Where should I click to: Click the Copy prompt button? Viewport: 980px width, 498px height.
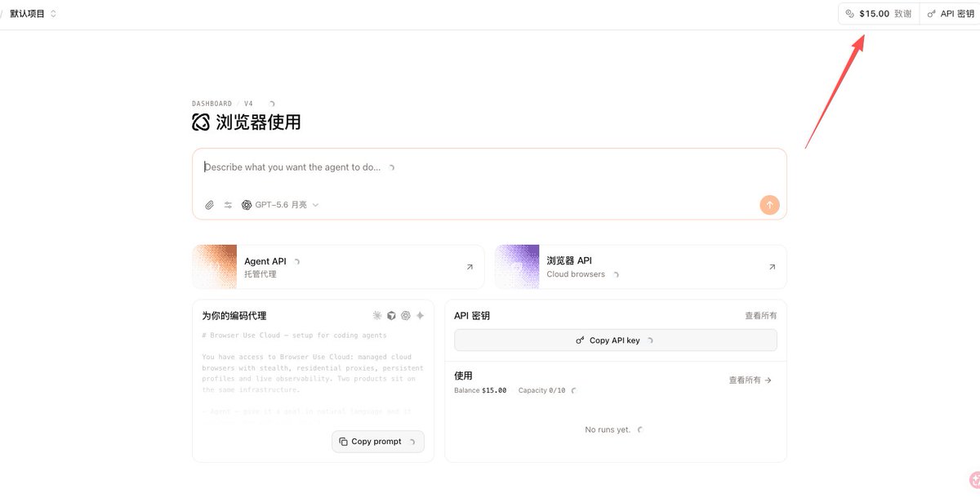coord(378,442)
